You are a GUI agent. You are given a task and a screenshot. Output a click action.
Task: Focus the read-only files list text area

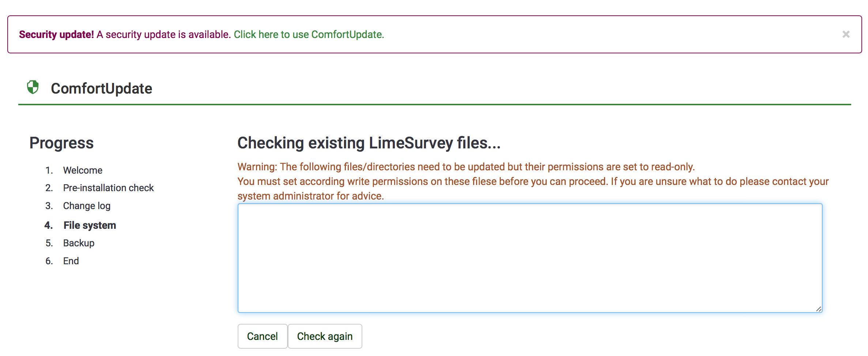tap(529, 258)
